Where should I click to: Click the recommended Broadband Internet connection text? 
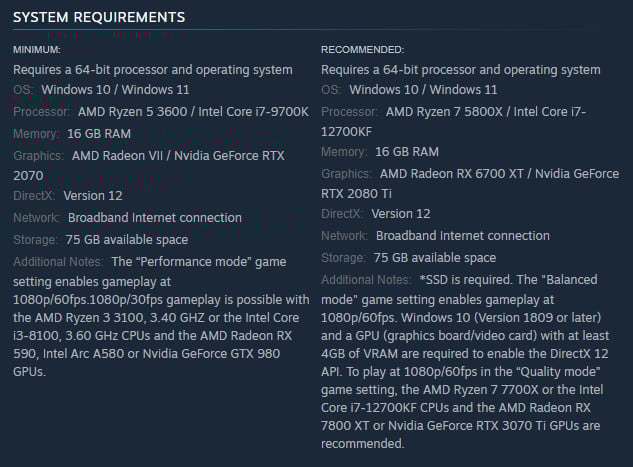coord(462,236)
